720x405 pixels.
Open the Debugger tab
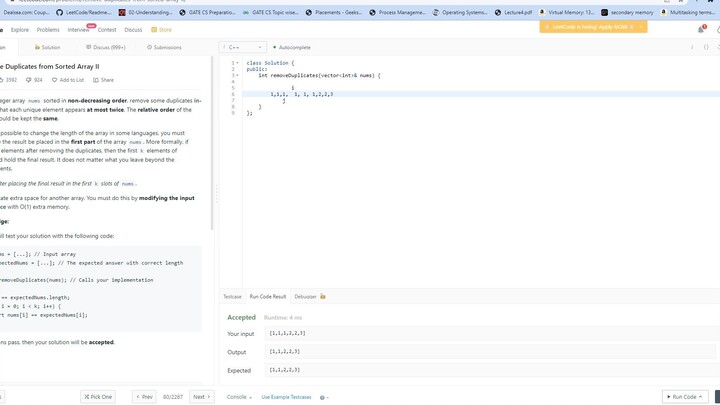click(308, 297)
